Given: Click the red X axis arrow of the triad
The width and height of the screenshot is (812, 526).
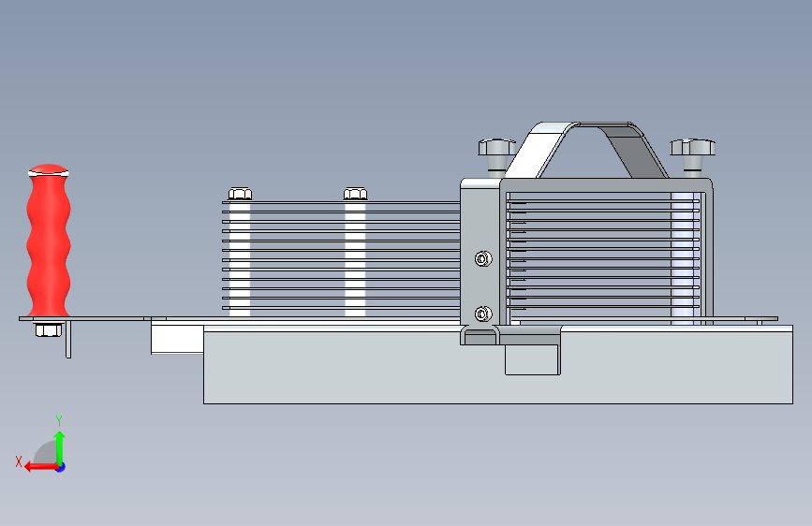Looking at the screenshot, I should (x=40, y=467).
